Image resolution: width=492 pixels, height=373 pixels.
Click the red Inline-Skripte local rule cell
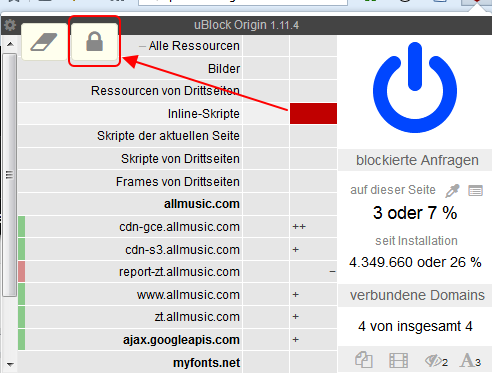[x=313, y=113]
